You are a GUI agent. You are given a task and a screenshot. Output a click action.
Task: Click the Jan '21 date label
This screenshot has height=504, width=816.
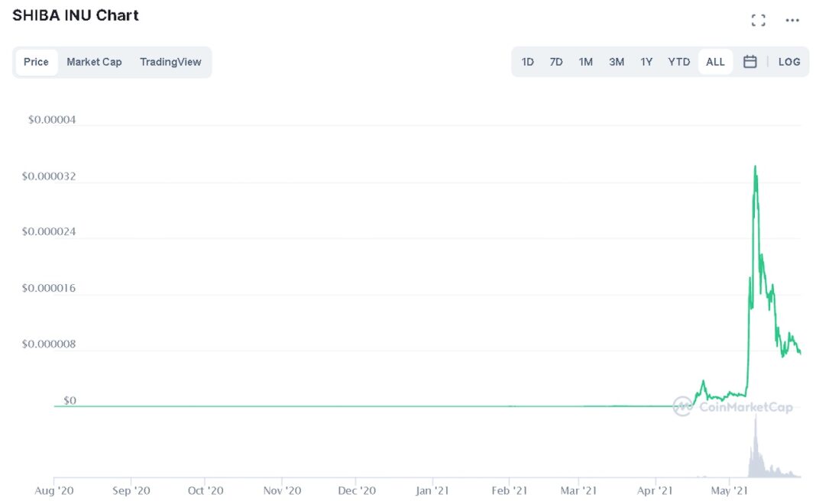point(432,490)
